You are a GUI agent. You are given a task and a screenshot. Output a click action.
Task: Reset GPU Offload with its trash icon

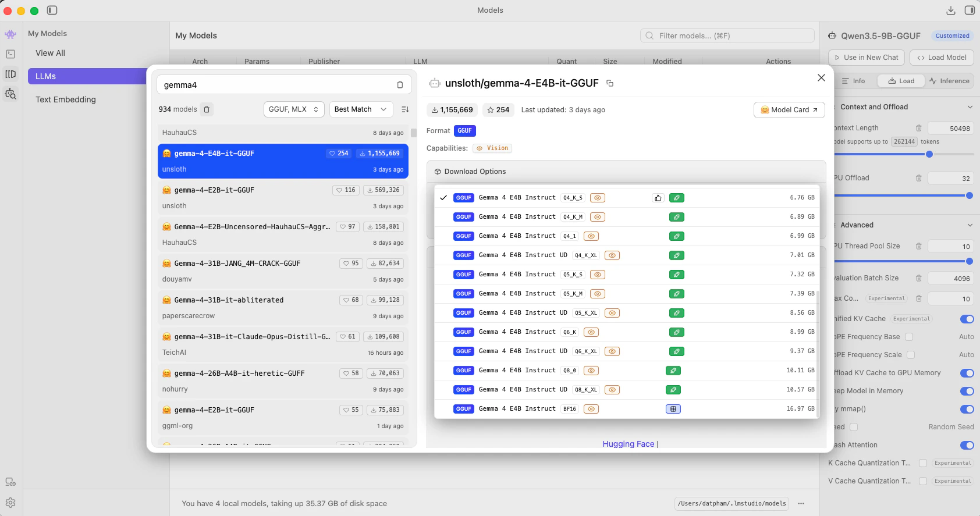(919, 179)
